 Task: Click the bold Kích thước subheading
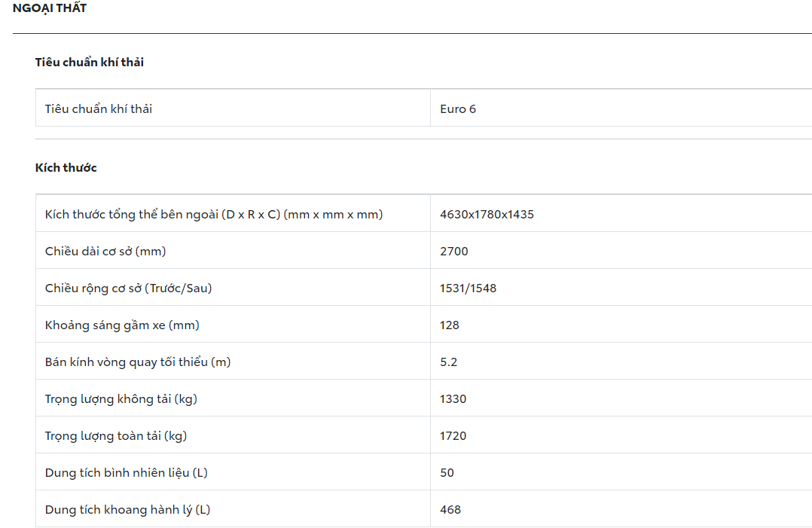click(66, 168)
